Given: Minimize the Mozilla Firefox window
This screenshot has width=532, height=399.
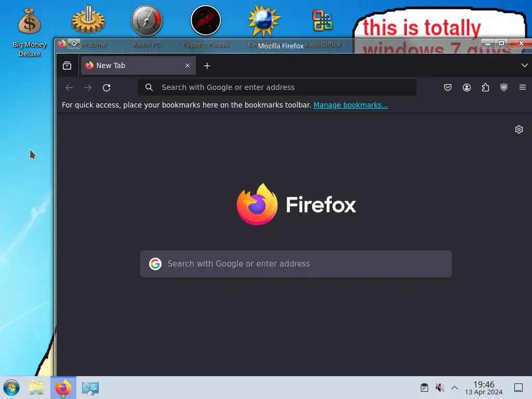Looking at the screenshot, I should (x=488, y=44).
